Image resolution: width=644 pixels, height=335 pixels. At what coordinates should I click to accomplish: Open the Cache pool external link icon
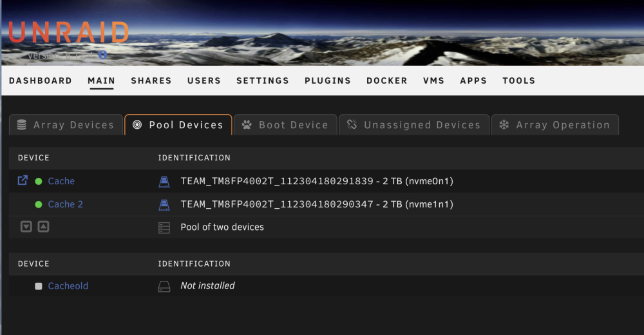(x=23, y=180)
